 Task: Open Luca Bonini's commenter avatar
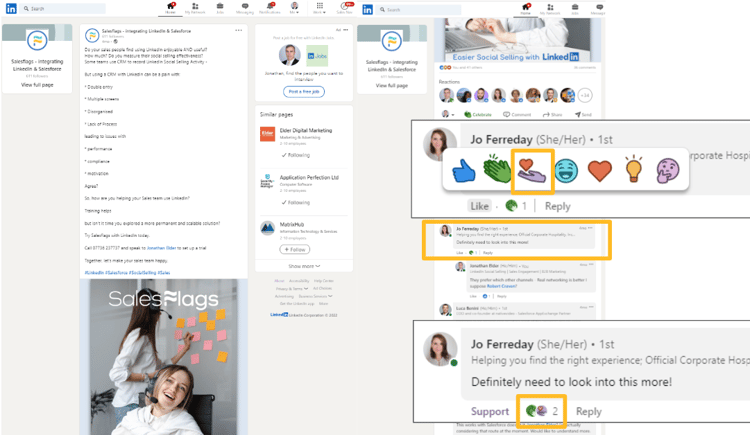point(445,310)
